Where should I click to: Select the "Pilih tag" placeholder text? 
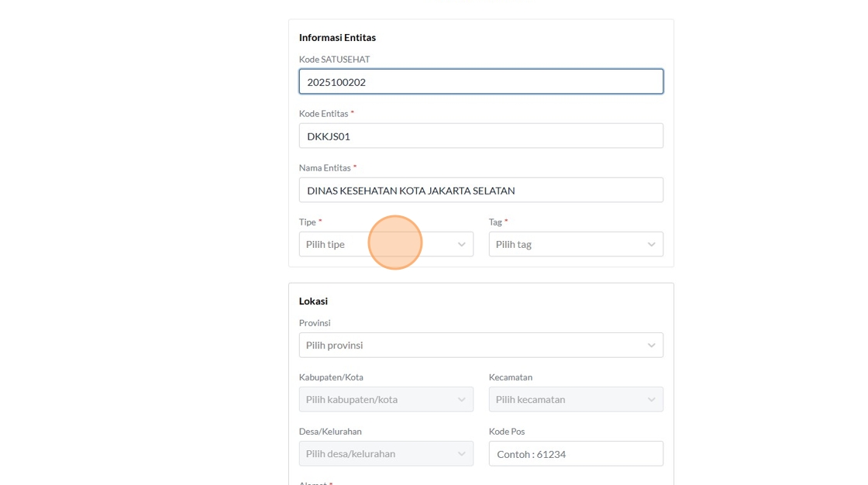tap(514, 244)
